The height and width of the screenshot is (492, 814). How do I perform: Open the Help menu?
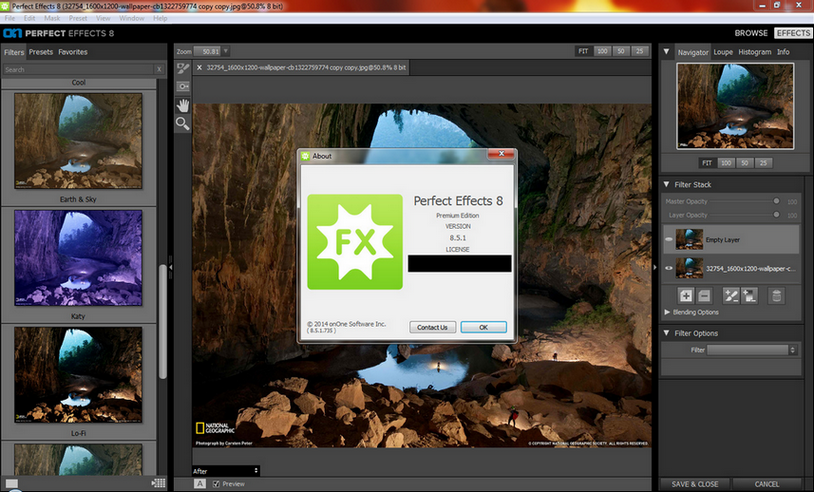(160, 18)
